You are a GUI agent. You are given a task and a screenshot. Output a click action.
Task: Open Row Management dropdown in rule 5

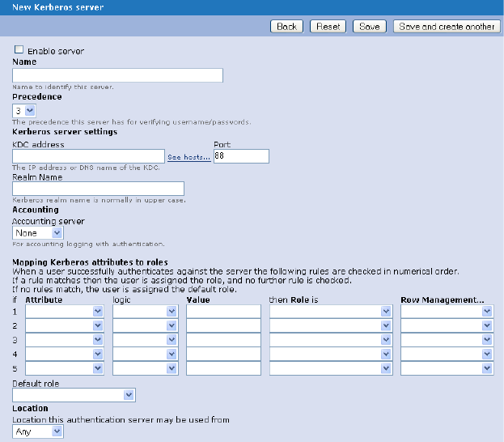(447, 368)
